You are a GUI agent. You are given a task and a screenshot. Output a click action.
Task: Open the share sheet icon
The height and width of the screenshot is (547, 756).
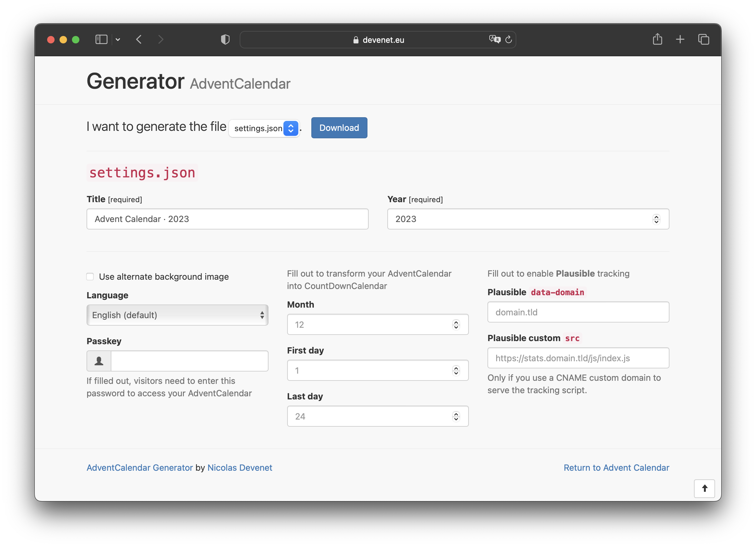click(657, 39)
